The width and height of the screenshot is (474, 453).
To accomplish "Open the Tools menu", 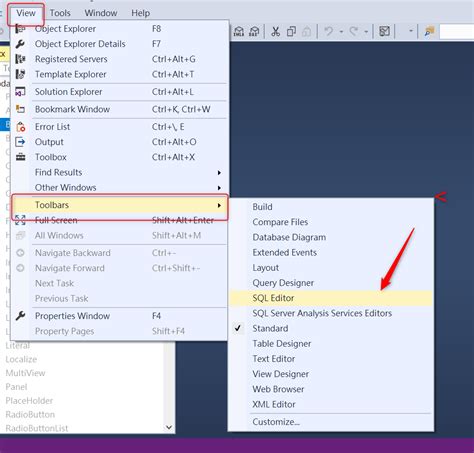I will 60,13.
